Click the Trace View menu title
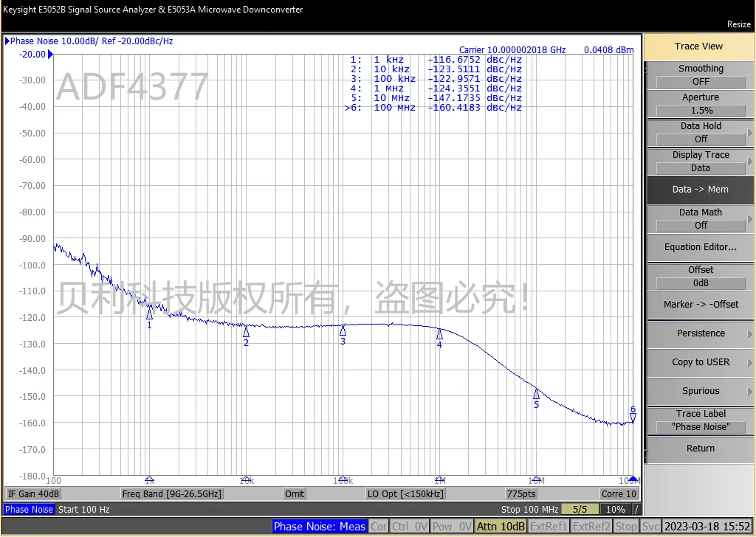Image resolution: width=756 pixels, height=537 pixels. point(698,46)
